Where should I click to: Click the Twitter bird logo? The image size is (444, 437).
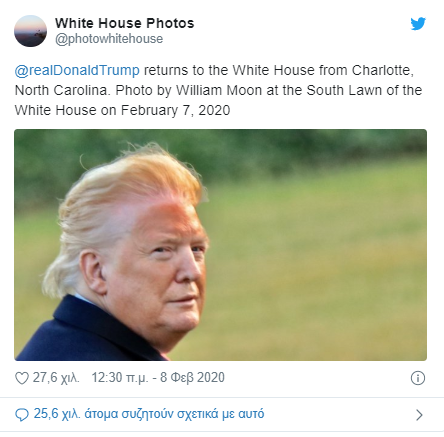pos(418,24)
